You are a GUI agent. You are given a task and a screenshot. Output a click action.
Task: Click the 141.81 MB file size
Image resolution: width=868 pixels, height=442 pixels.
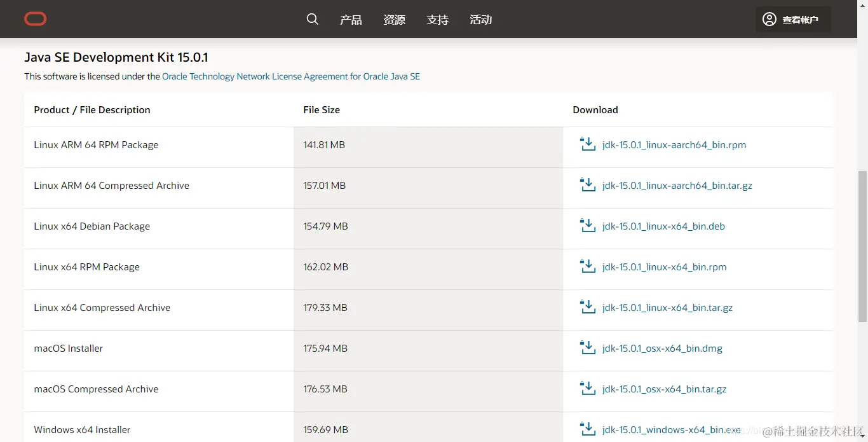[324, 145]
